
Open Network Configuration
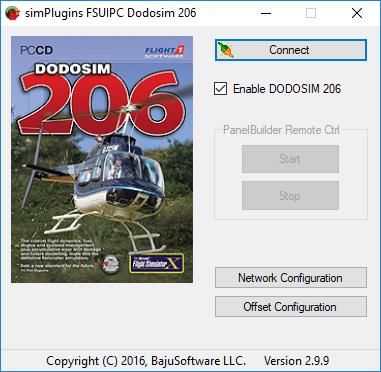click(x=291, y=277)
